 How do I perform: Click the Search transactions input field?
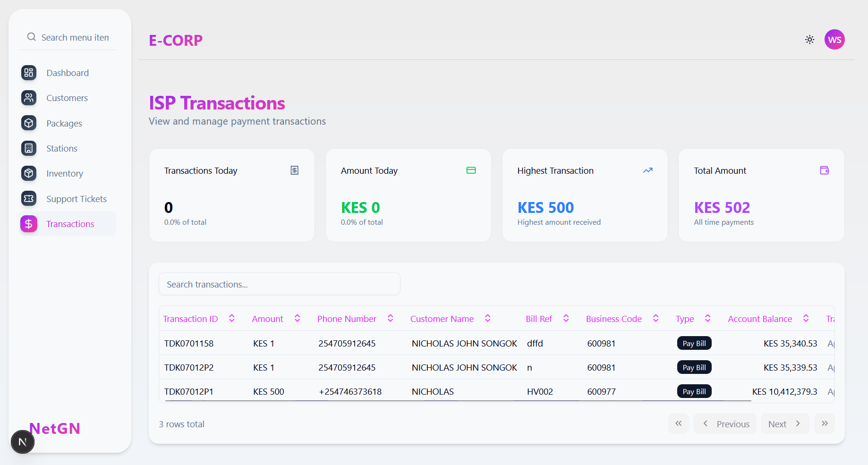point(279,284)
